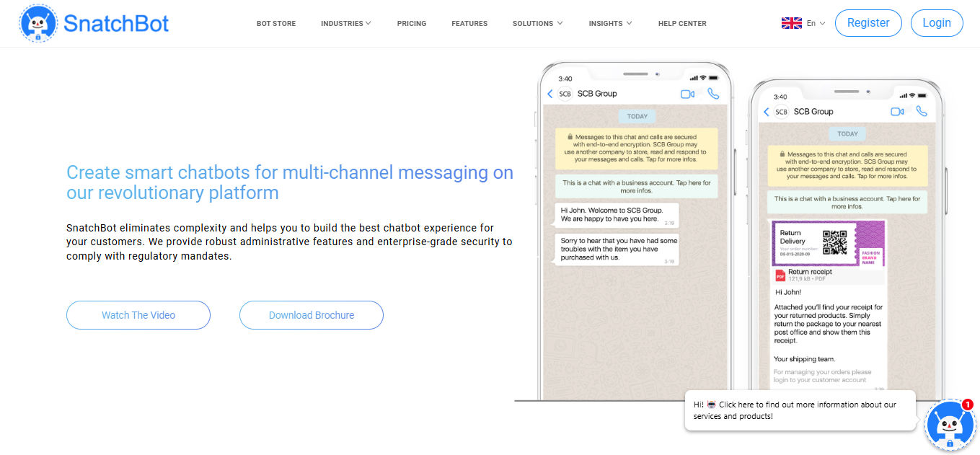Click the SnatchBot robot logo icon
This screenshot has height=455, width=980.
click(38, 23)
